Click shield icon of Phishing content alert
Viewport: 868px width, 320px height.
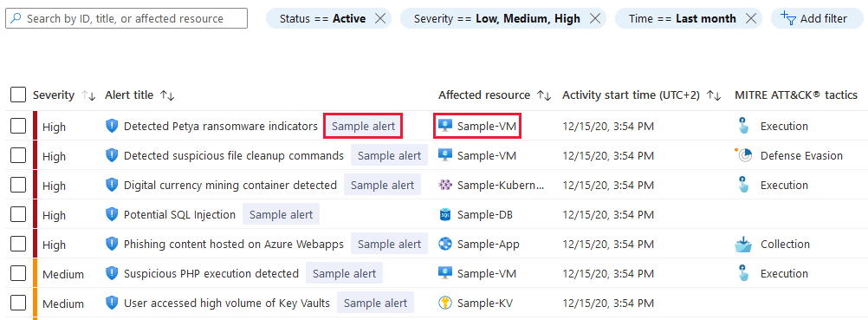coord(112,244)
